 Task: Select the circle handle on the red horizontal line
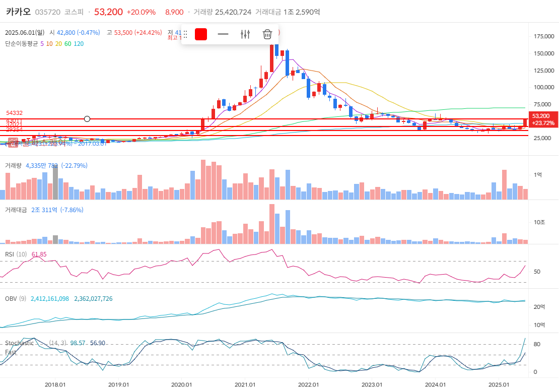(x=87, y=119)
